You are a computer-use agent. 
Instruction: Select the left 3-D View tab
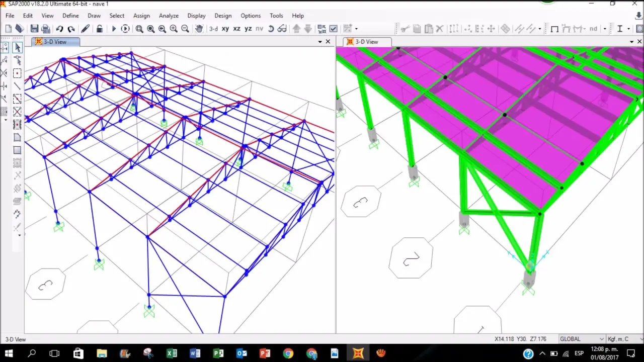pos(55,42)
